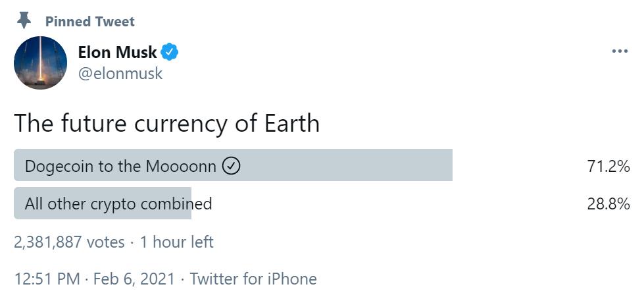Click the 71.2% poll result
Viewport: 644px width, 299px height.
[x=608, y=167]
